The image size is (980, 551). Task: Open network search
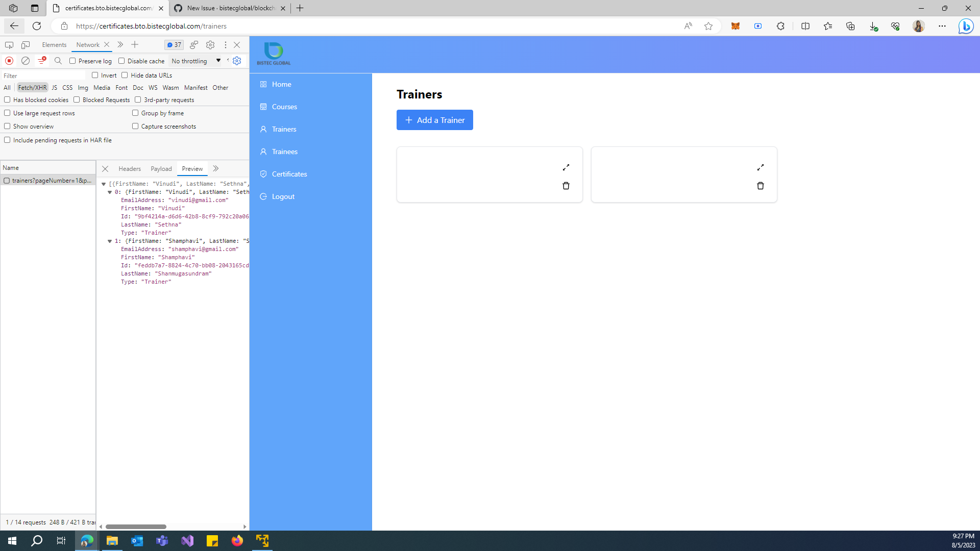(x=58, y=61)
